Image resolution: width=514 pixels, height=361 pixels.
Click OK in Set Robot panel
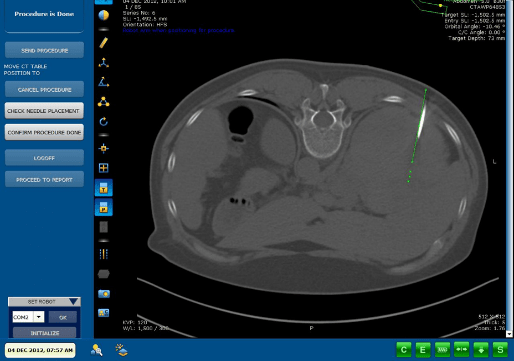point(63,317)
